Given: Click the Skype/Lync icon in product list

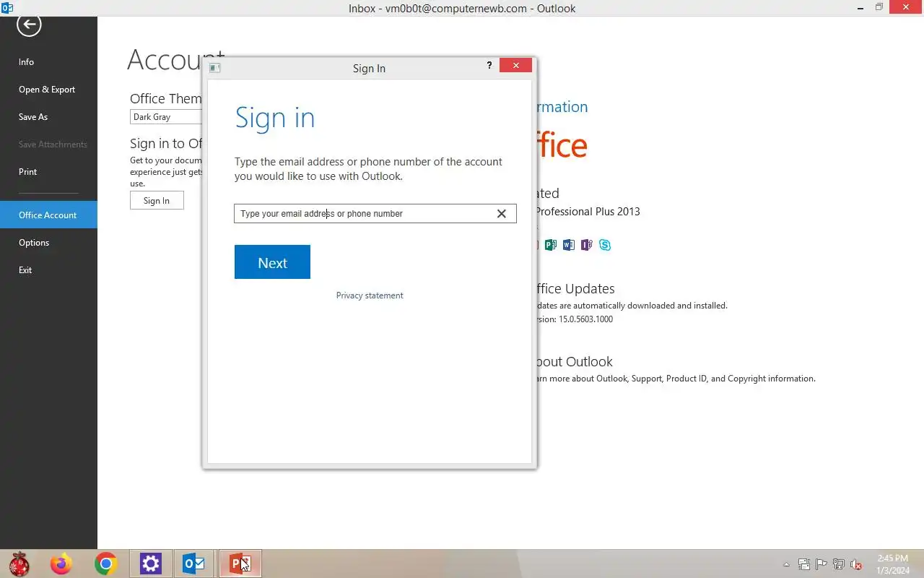Looking at the screenshot, I should pos(605,245).
